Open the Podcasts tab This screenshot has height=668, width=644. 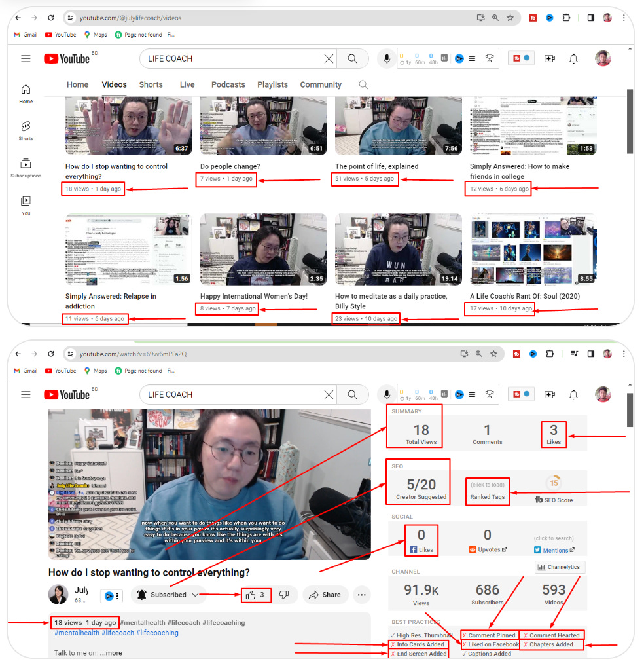(228, 84)
